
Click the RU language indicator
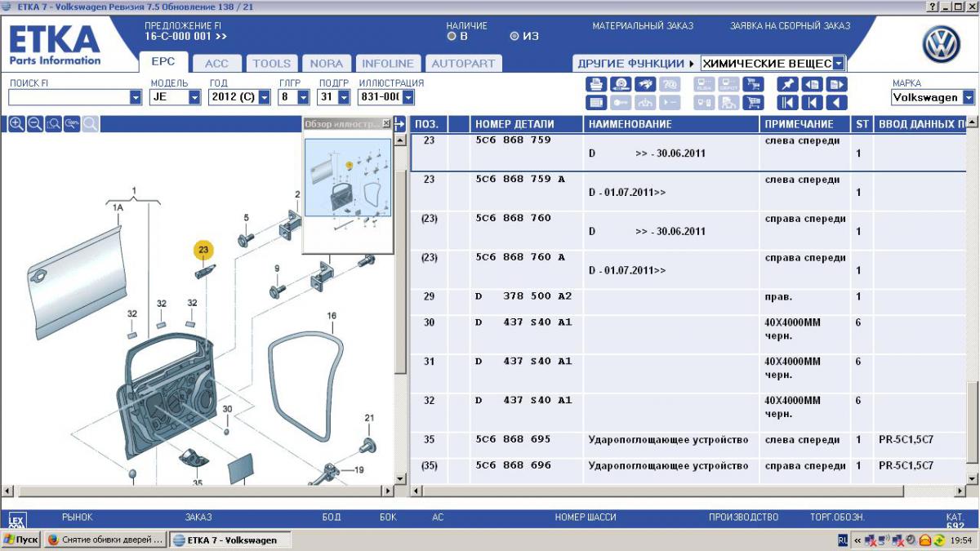pos(843,540)
